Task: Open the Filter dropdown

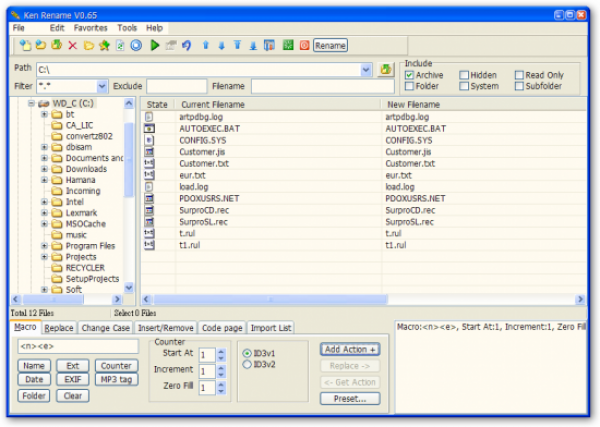Action: click(102, 87)
